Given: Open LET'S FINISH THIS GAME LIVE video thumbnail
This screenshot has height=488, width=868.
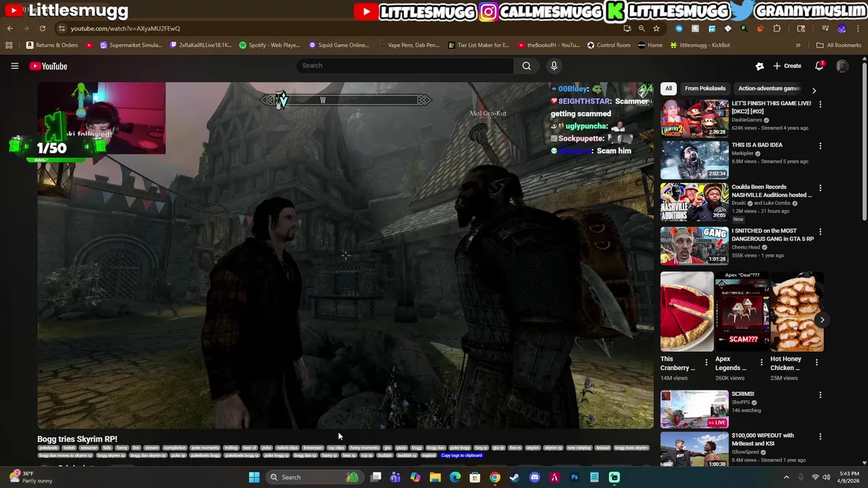Looking at the screenshot, I should (x=694, y=118).
